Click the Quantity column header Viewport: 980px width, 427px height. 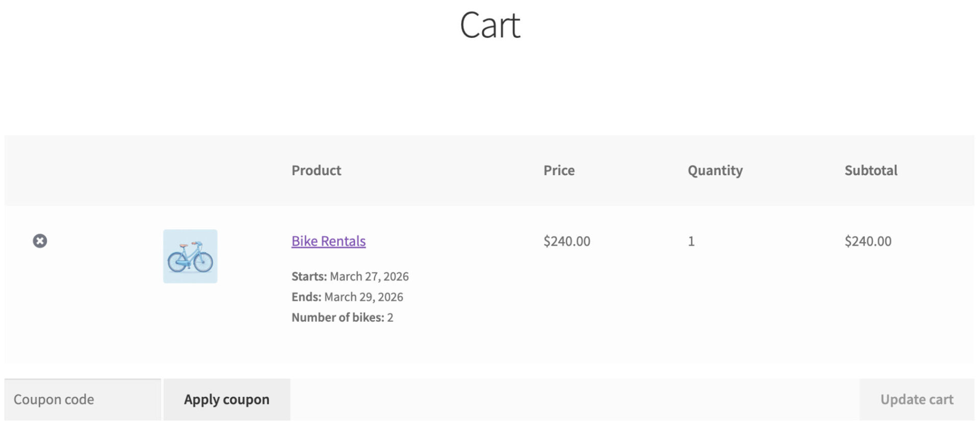click(x=715, y=170)
